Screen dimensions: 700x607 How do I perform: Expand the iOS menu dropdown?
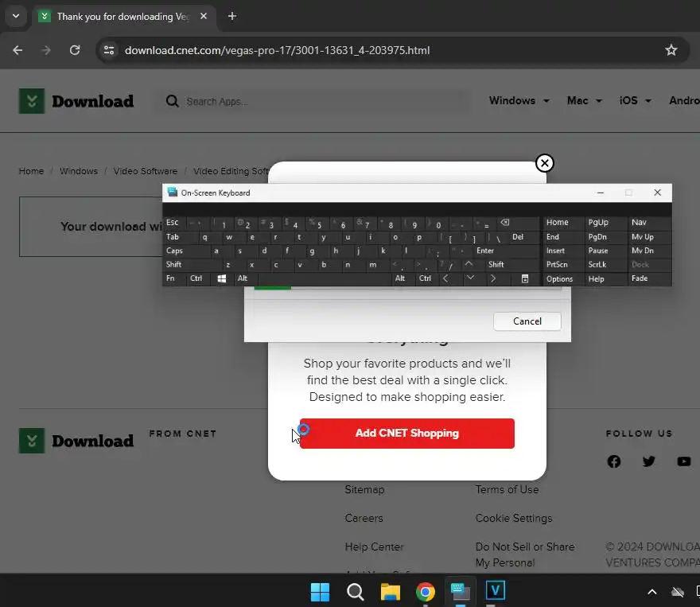[x=636, y=101]
